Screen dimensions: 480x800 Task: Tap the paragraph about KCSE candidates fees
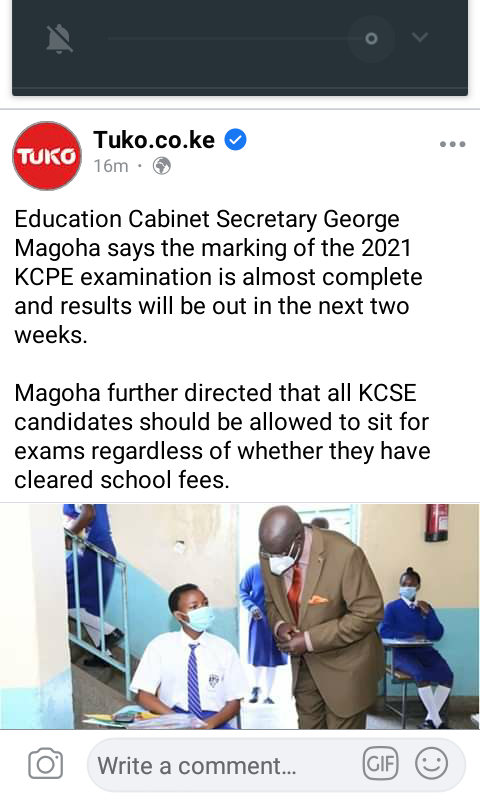222,436
